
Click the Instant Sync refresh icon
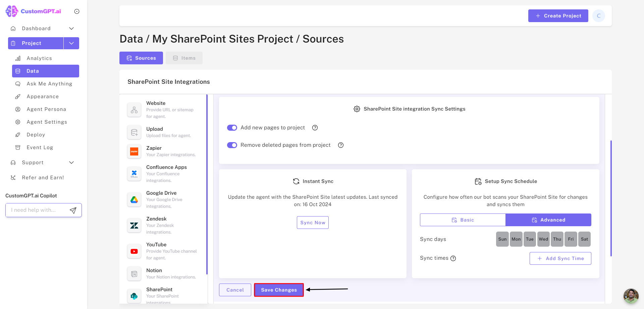click(x=296, y=181)
